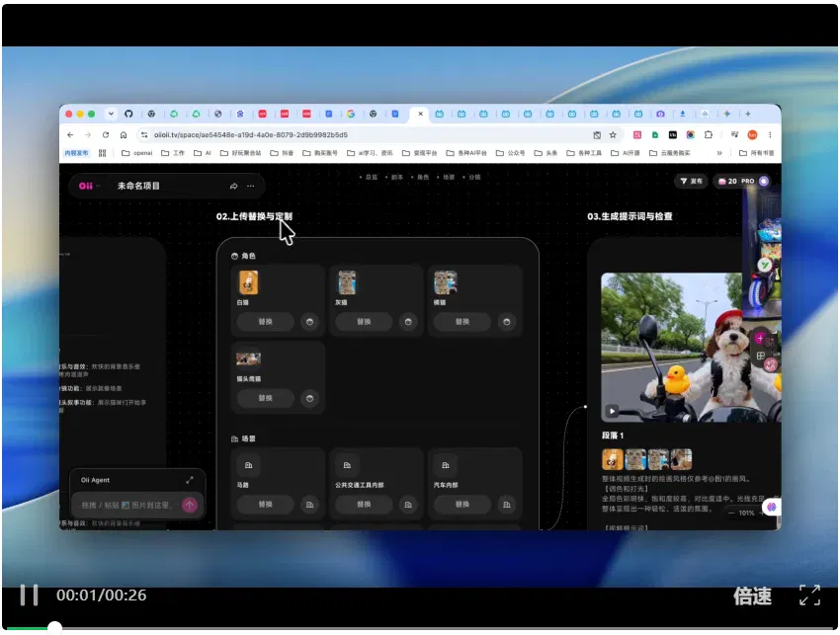Open the browser extensions puzzle icon
The image size is (840, 635).
[709, 135]
